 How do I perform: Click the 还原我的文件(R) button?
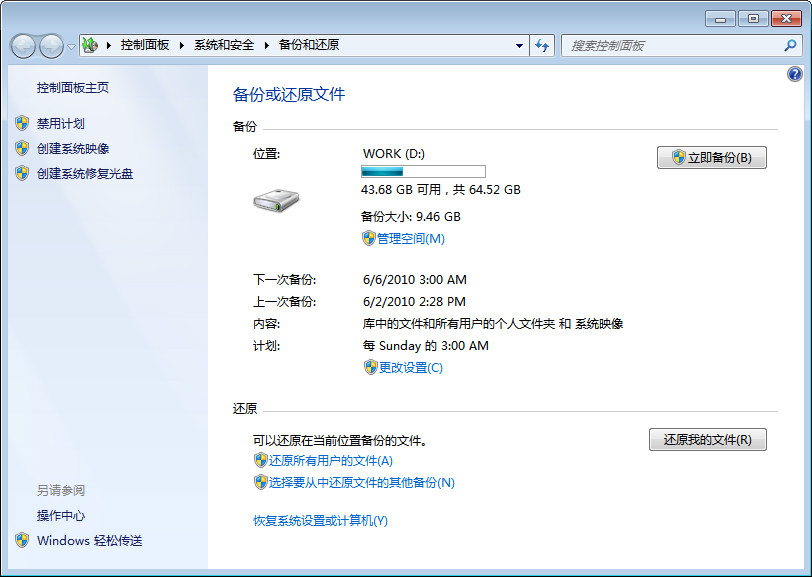click(707, 440)
